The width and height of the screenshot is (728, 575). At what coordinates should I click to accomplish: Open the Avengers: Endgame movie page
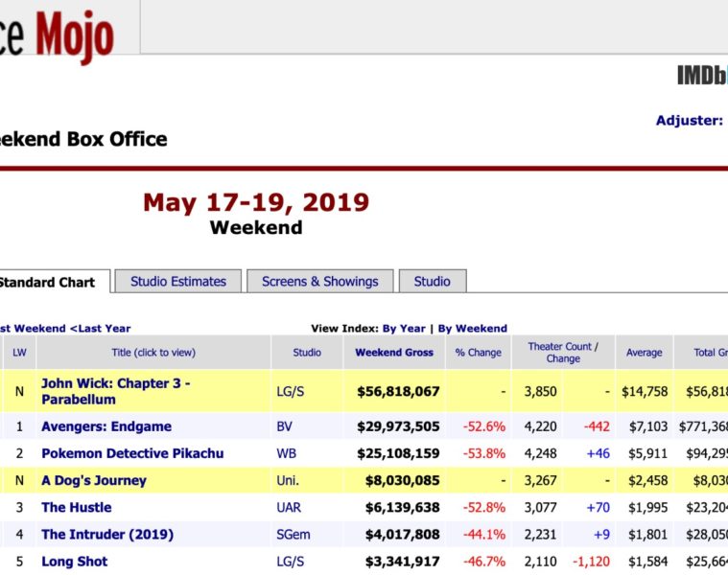click(x=106, y=426)
